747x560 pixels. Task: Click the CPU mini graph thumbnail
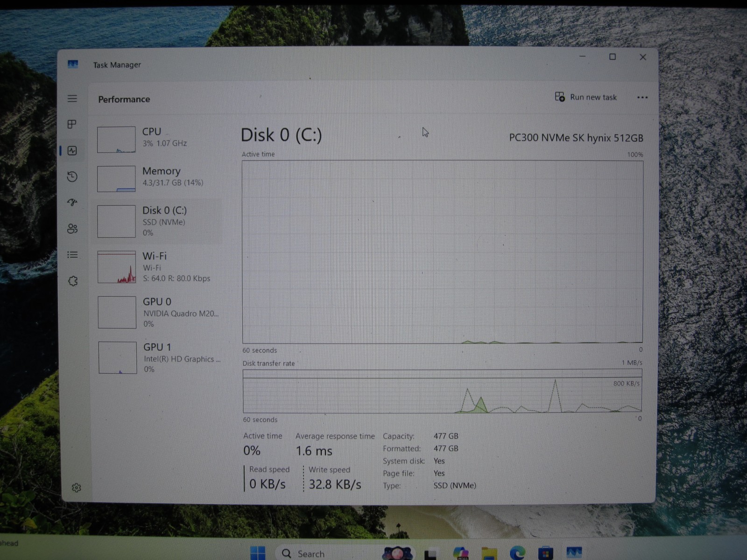[116, 140]
